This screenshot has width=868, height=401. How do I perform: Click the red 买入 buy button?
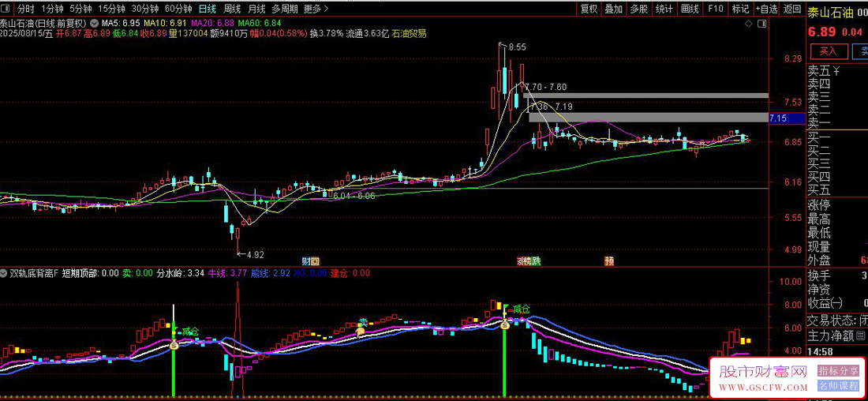(829, 51)
